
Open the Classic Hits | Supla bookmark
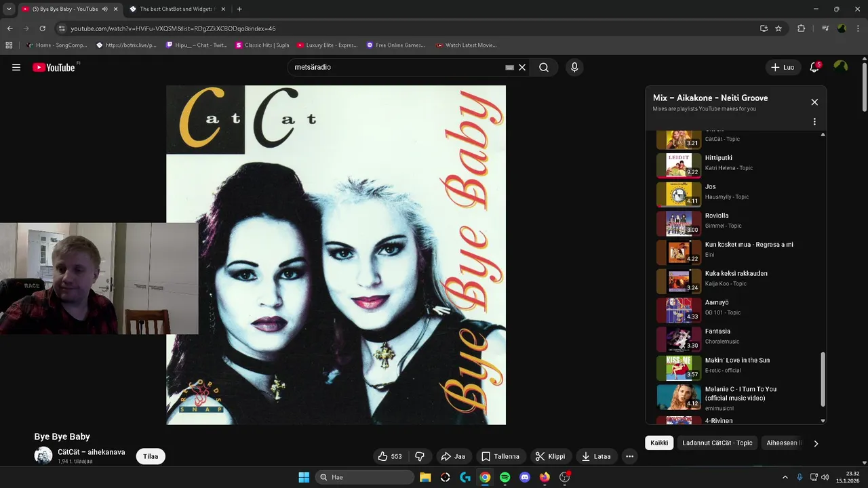pyautogui.click(x=262, y=45)
